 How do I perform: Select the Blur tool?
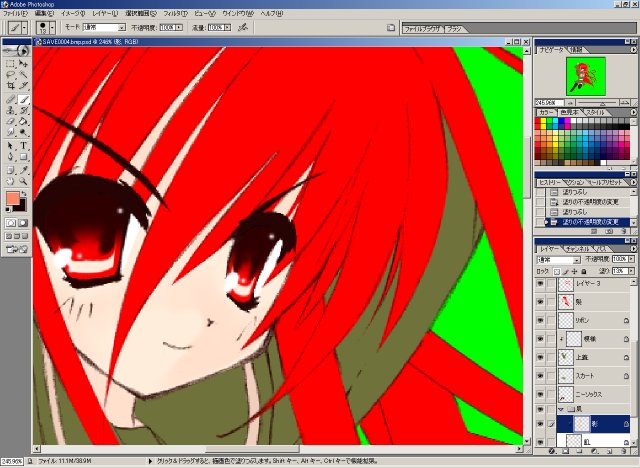click(10, 132)
